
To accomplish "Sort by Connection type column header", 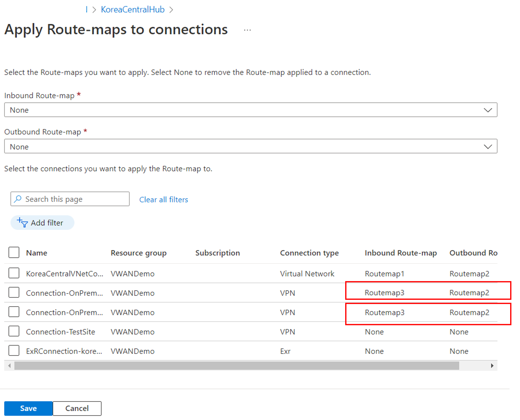I will point(309,253).
